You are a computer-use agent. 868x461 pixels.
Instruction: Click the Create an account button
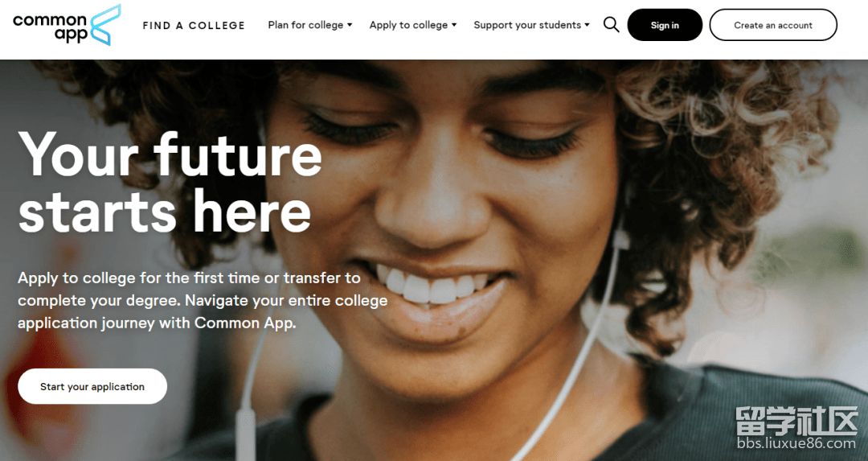point(773,25)
